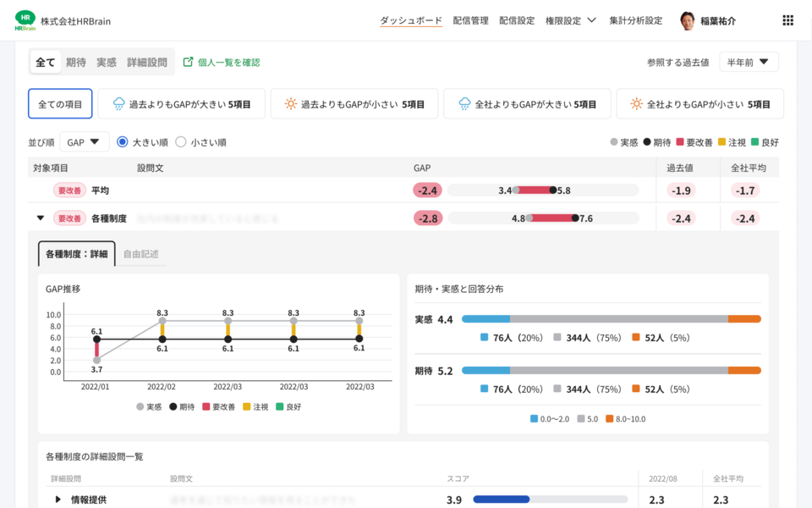
Task: Open the apps grid icon at top right
Action: coord(787,19)
